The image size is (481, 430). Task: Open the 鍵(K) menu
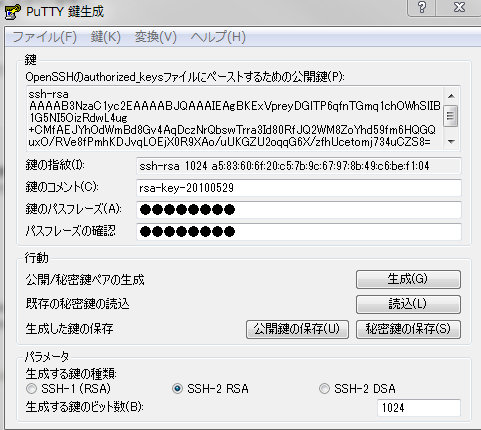105,37
